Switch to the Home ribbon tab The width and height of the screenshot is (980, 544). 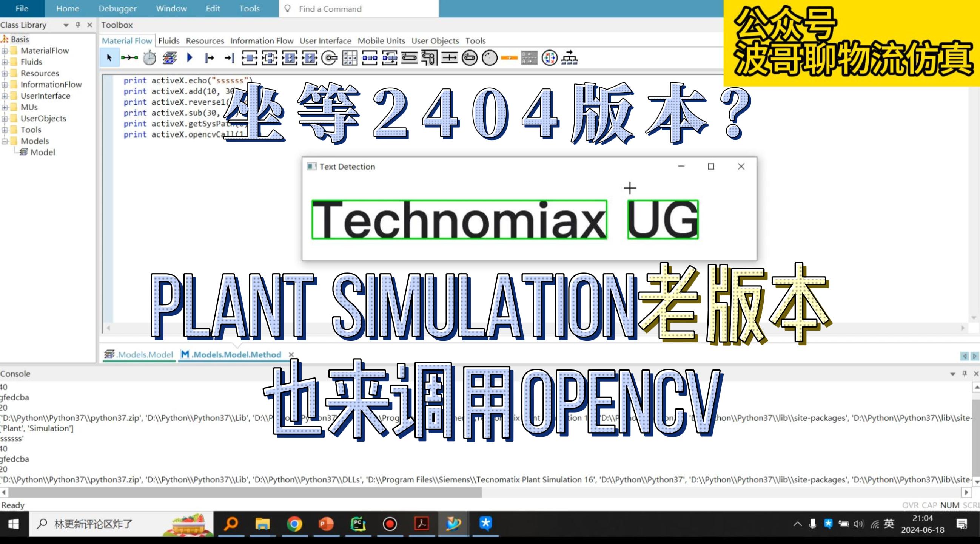(68, 8)
